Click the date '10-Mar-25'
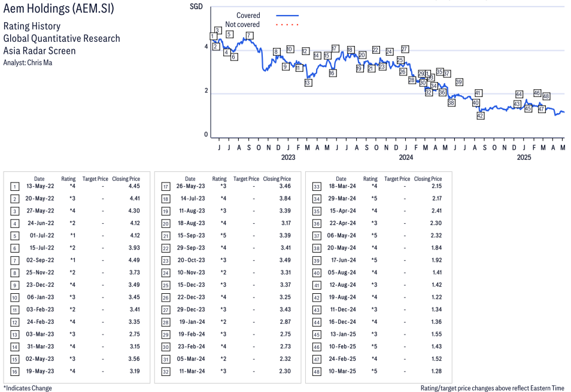 point(342,371)
